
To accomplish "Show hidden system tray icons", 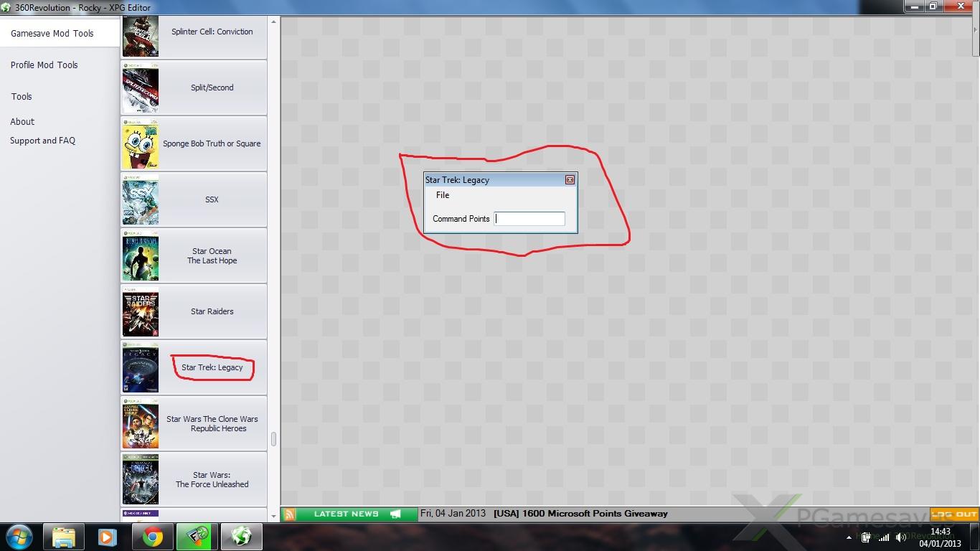I will 849,537.
